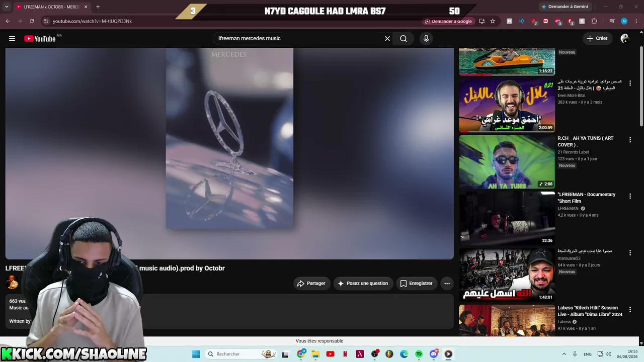The image size is (644, 362).
Task: Open the "Labess Kifech Hilti Session" title
Action: (x=590, y=311)
